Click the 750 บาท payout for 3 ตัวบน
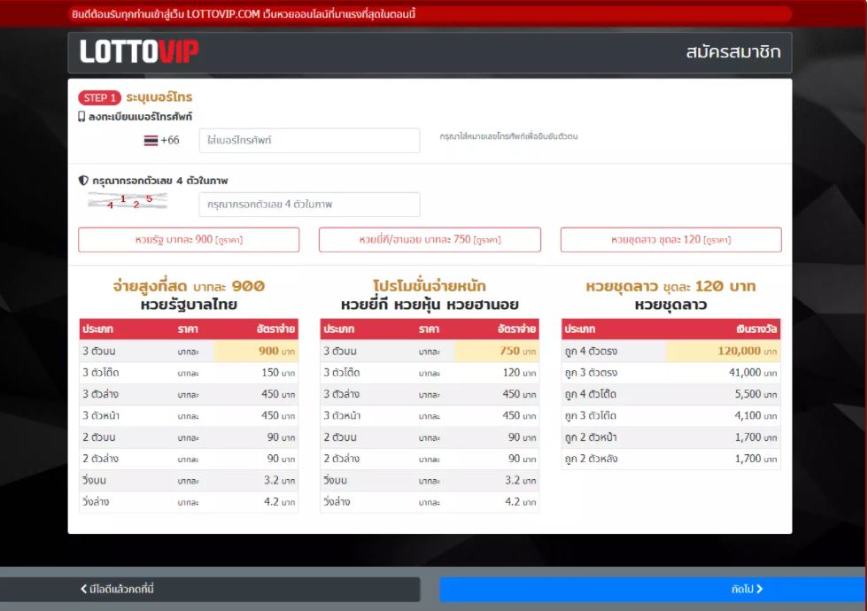Screen dimensions: 868x611 click(x=517, y=351)
